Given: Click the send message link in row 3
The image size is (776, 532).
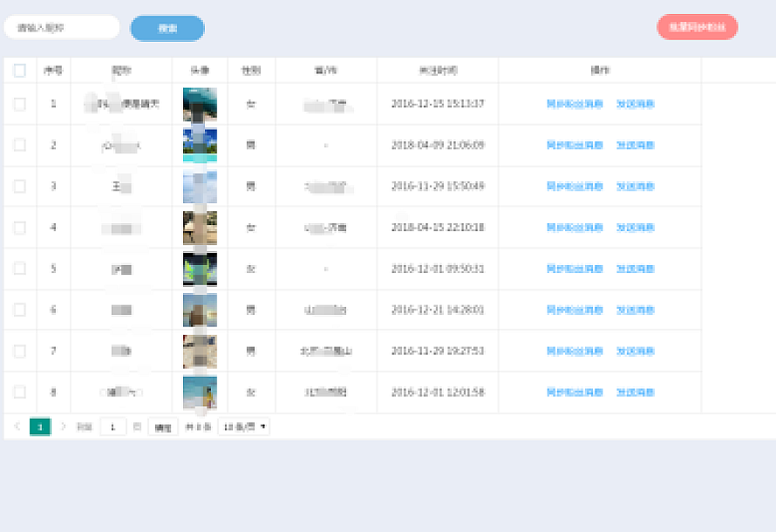Looking at the screenshot, I should (x=635, y=187).
